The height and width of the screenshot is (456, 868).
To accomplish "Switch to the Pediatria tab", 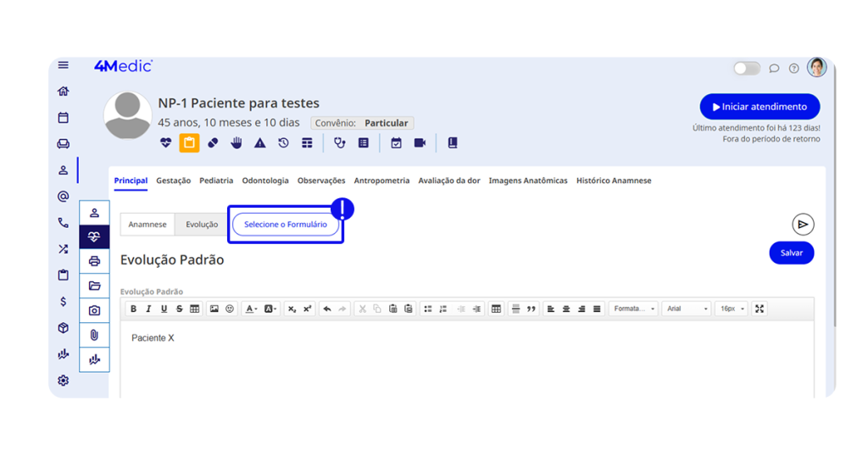I will (x=216, y=181).
